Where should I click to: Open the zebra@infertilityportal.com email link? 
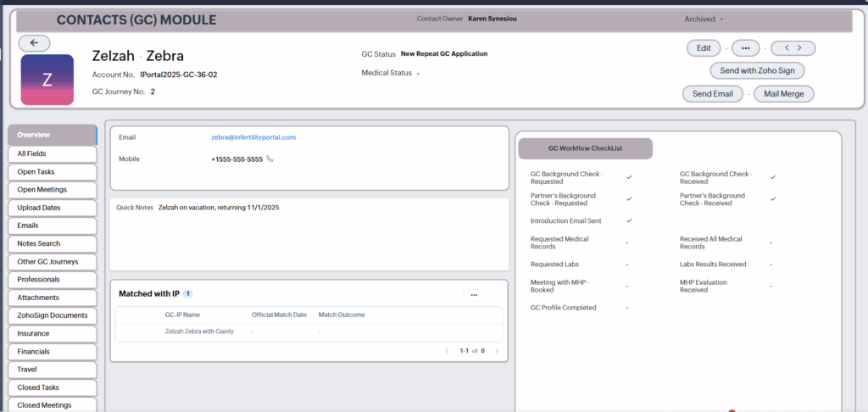253,137
